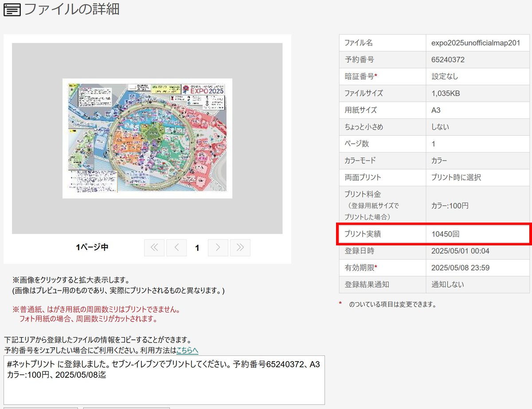Click the カラーモード value カラー
The width and height of the screenshot is (532, 409).
(439, 161)
